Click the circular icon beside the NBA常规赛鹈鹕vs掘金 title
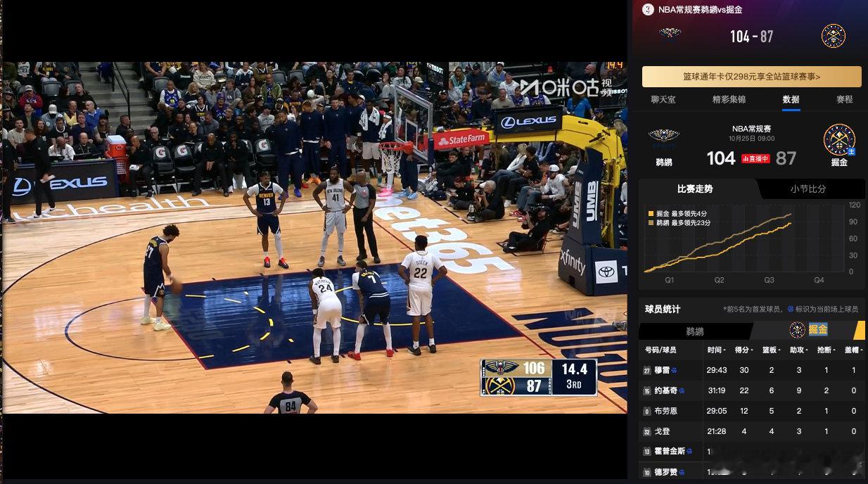Image resolution: width=868 pixels, height=484 pixels. 648,10
